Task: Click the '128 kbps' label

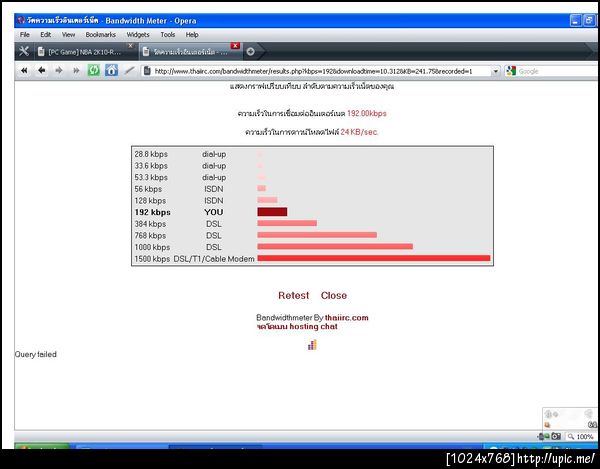Action: click(150, 200)
